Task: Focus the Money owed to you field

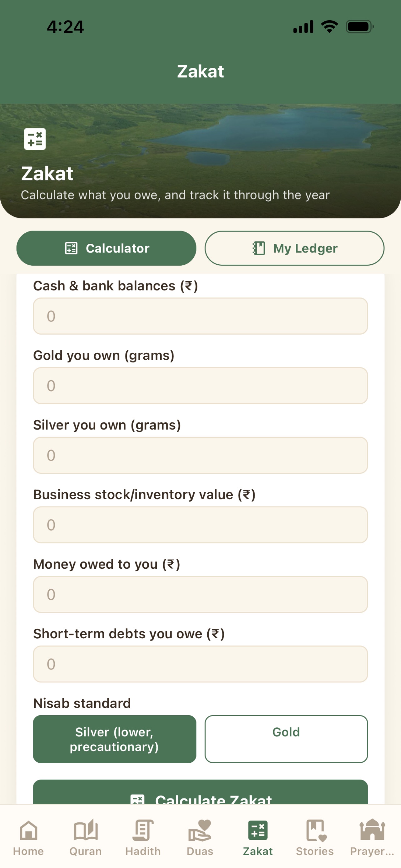Action: click(200, 594)
